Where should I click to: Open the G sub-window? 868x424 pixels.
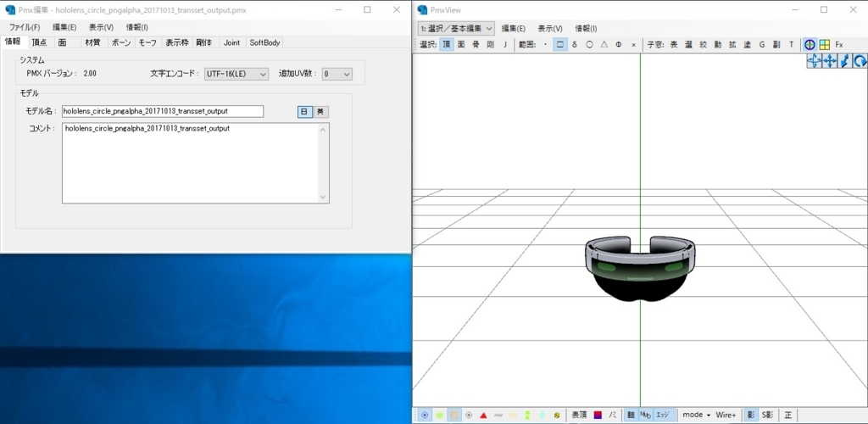[762, 45]
